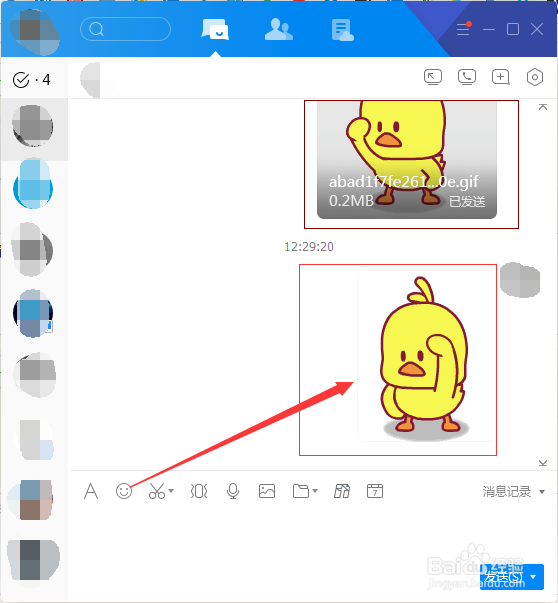Switch to the messages tab
The height and width of the screenshot is (603, 558).
tap(215, 30)
